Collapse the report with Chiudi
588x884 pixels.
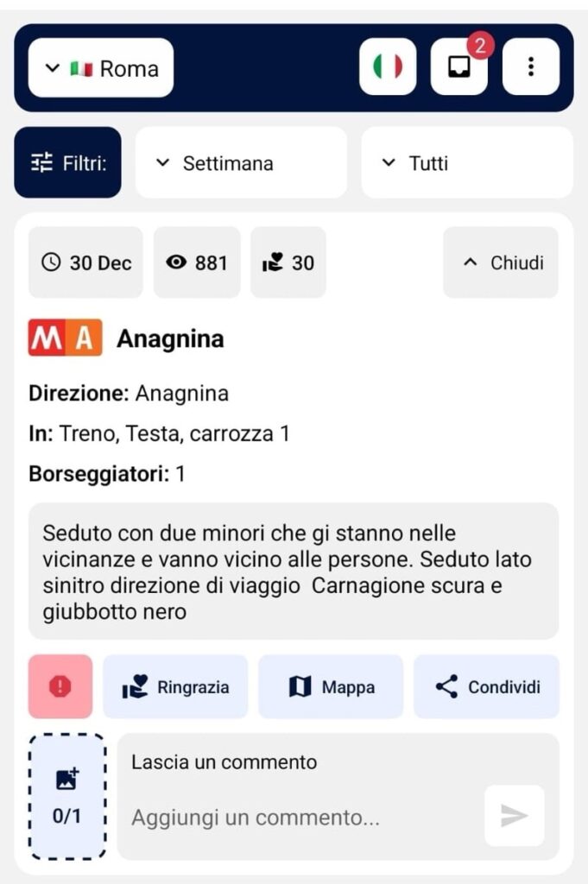pos(501,262)
